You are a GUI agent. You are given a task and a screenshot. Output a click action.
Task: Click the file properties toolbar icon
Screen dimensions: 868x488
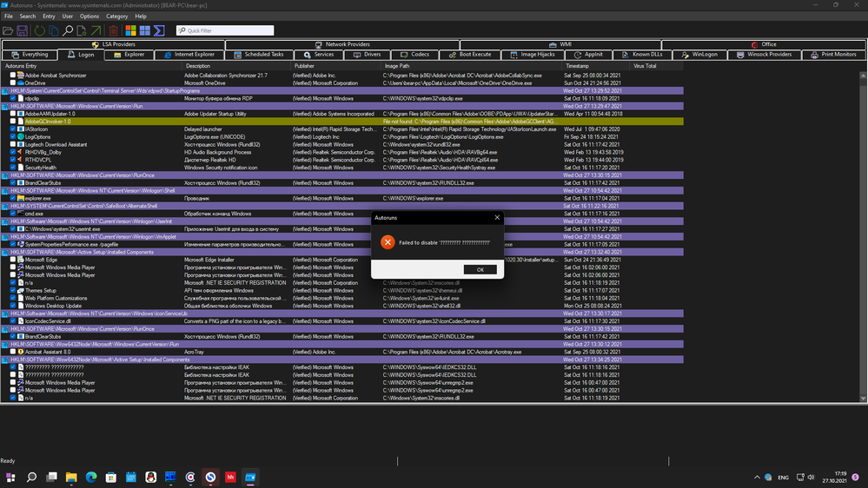click(82, 30)
